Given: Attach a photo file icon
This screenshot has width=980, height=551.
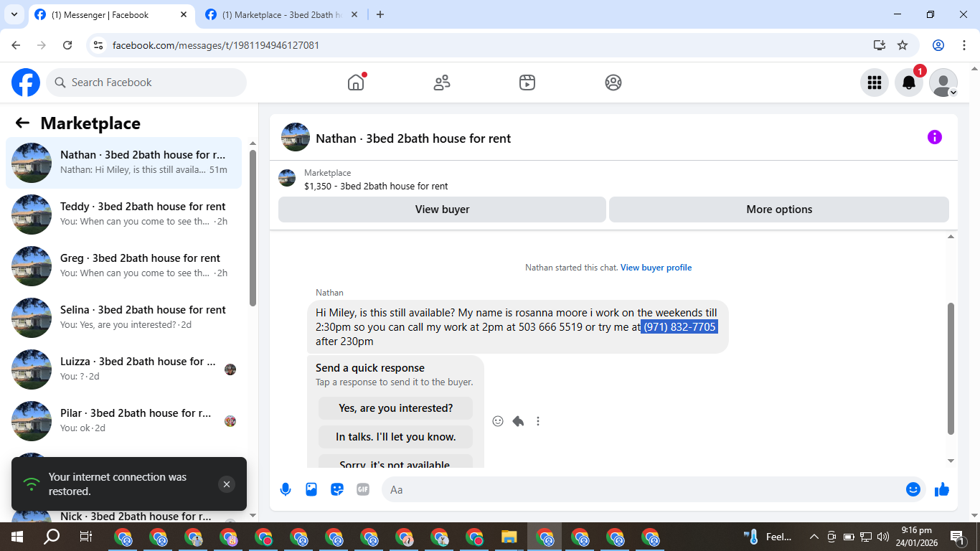Looking at the screenshot, I should pos(311,489).
